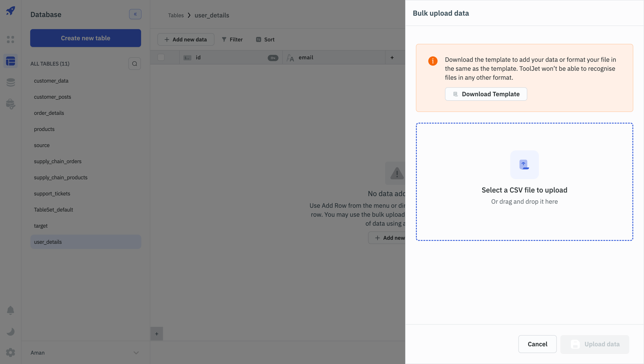The image size is (644, 364).
Task: Open workspace constants briefcase icon
Action: 11,104
